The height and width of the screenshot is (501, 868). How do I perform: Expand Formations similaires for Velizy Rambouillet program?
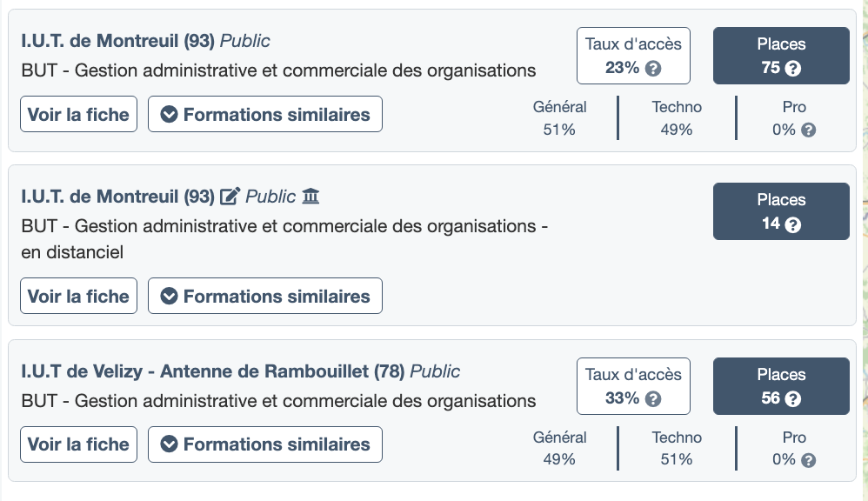tap(265, 444)
